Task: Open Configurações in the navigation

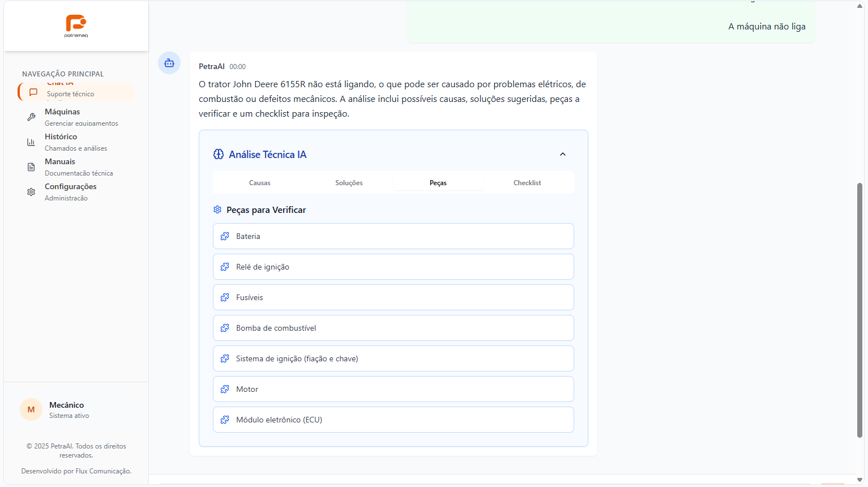Action: click(x=76, y=192)
